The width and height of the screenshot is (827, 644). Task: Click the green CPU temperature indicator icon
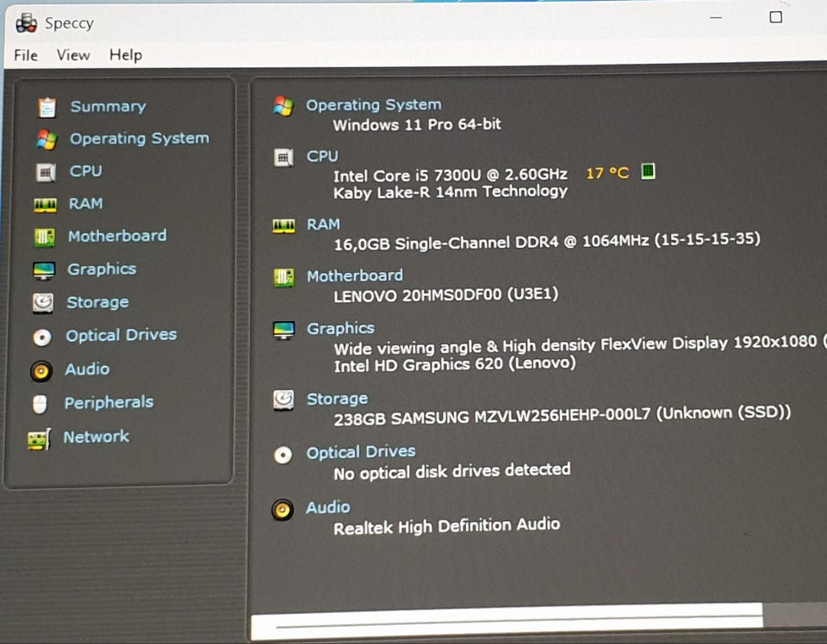point(648,171)
